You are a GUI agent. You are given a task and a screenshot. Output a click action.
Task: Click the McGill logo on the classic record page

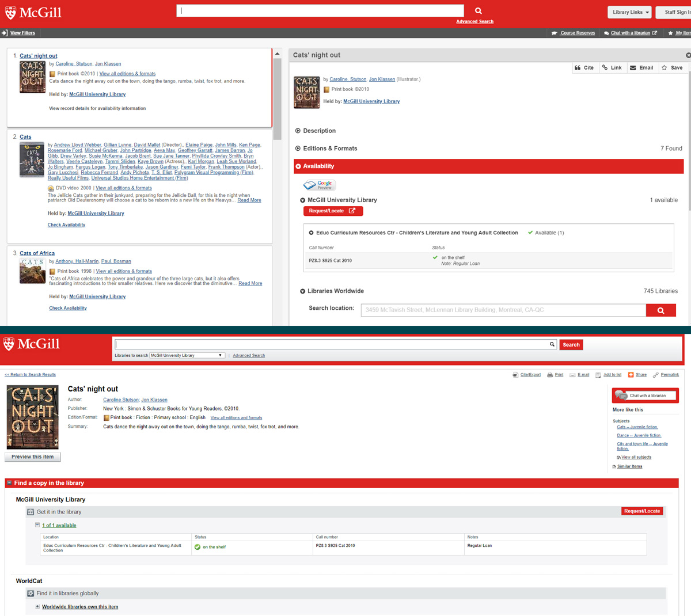[31, 344]
